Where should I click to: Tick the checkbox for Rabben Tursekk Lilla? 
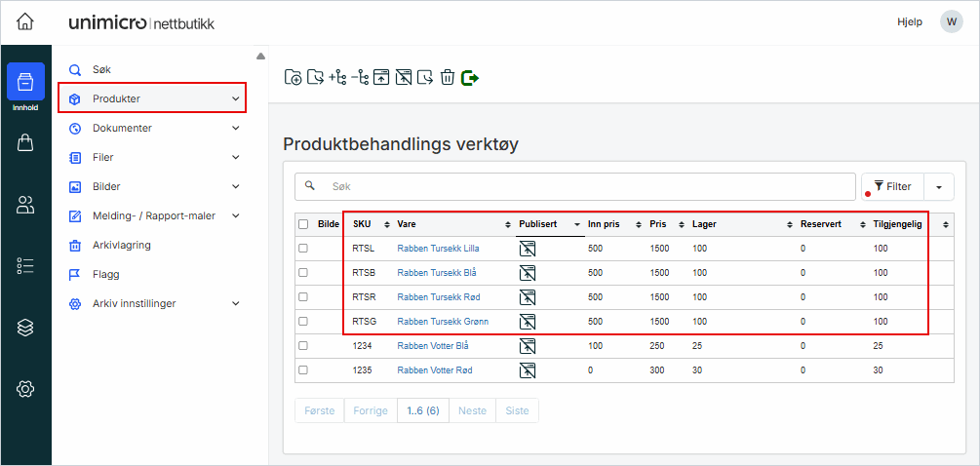pos(303,249)
